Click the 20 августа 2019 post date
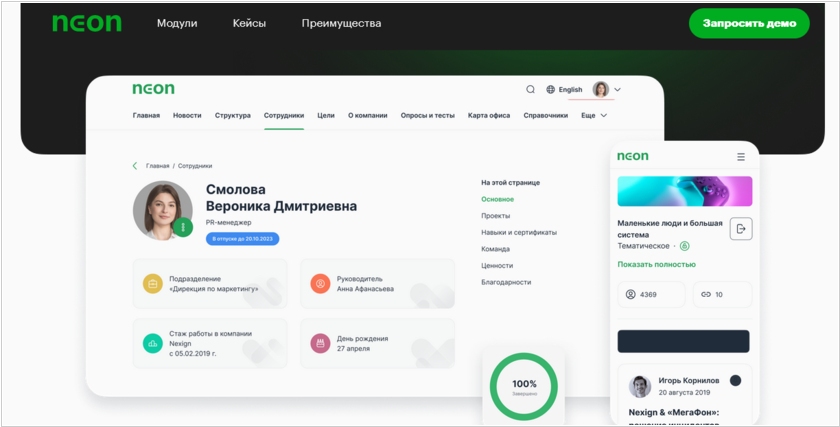This screenshot has height=427, width=840. tap(684, 393)
